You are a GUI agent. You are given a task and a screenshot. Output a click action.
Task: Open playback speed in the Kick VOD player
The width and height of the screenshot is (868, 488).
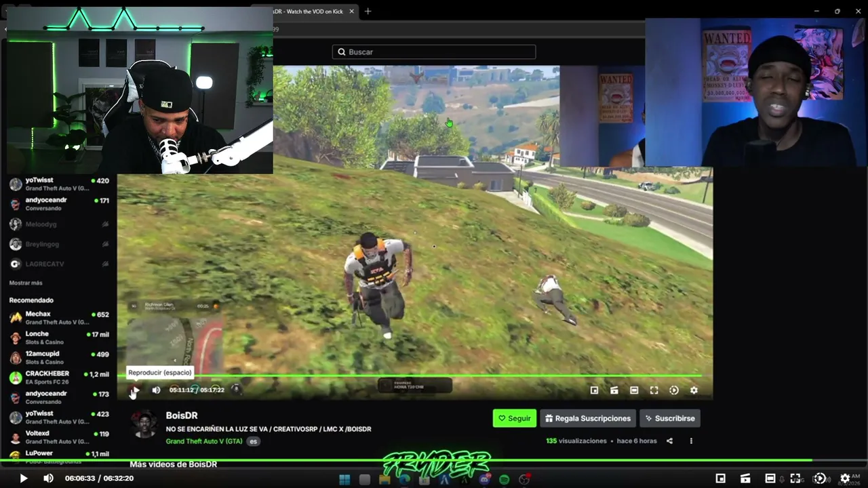[674, 390]
